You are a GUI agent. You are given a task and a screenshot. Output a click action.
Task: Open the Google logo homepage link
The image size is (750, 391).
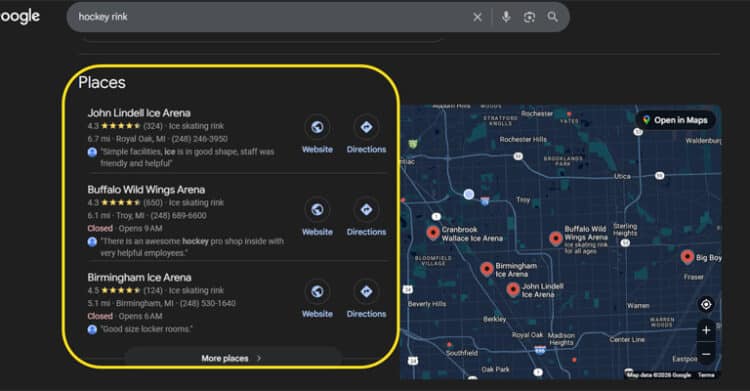pos(20,16)
